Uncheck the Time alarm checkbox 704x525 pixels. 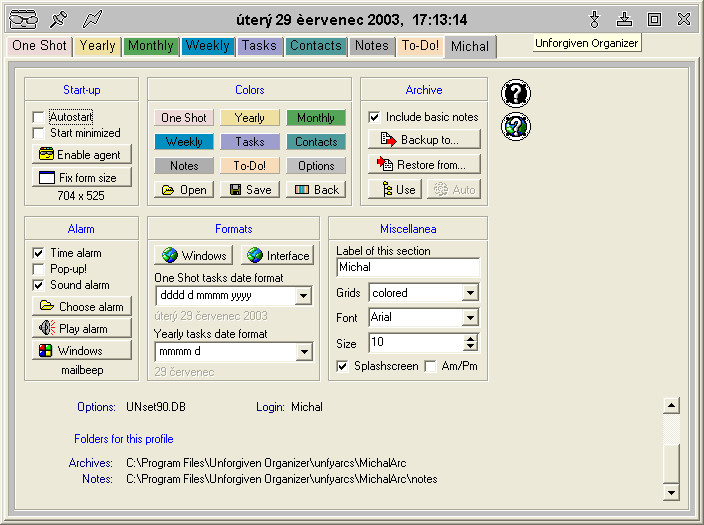click(x=38, y=253)
